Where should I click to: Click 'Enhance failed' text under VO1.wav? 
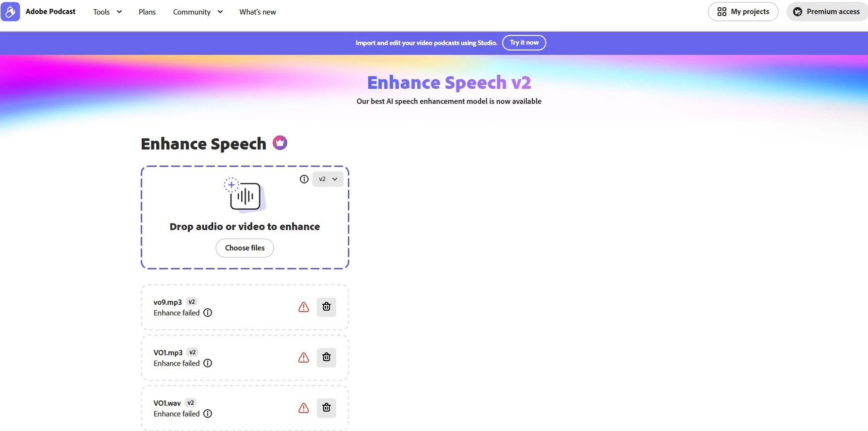(177, 414)
